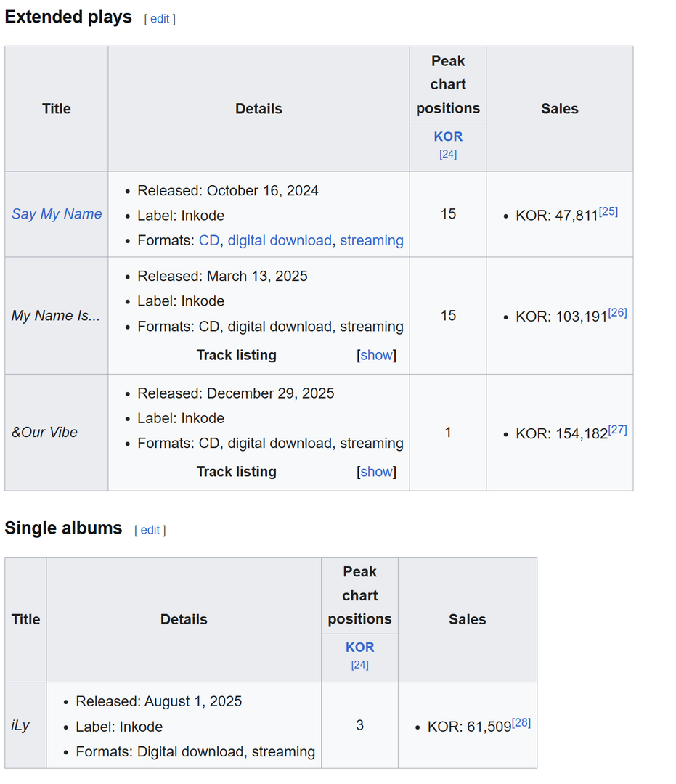Open the CD format link
This screenshot has width=676, height=784.
tap(209, 240)
